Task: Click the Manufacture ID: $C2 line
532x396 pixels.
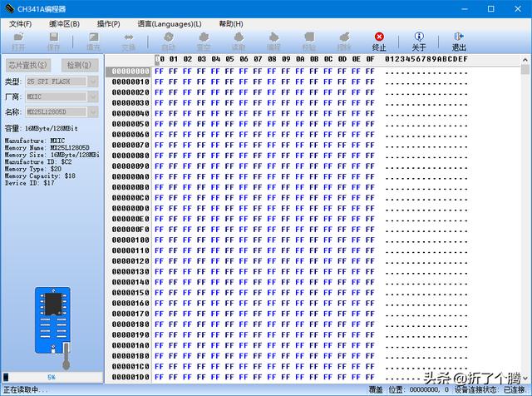Action: pos(38,162)
